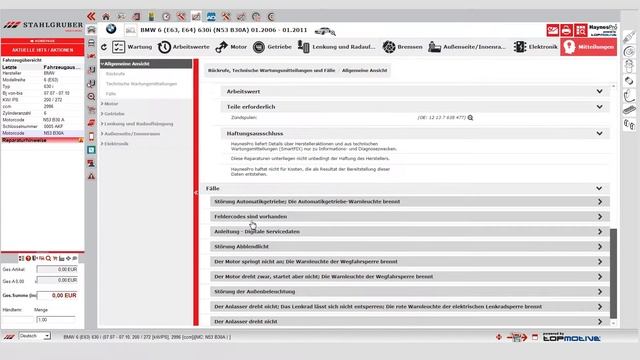640x360 pixels.
Task: Click the yellow battery icon in top toolbar
Action: pyautogui.click(x=151, y=17)
